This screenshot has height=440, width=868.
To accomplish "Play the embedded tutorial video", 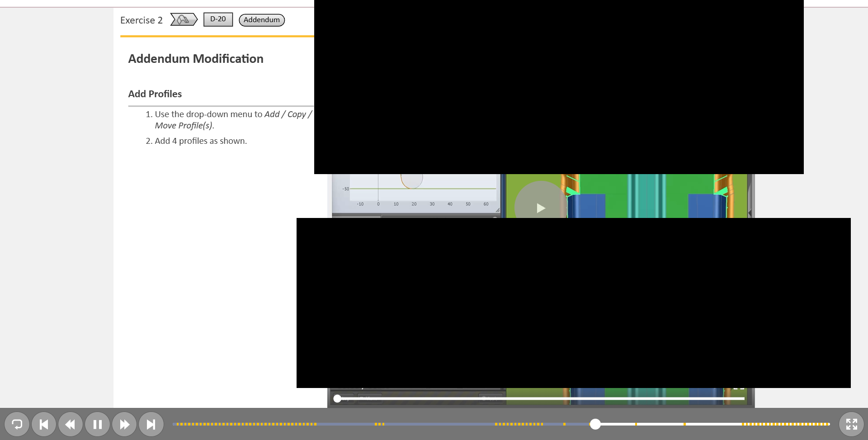I will point(541,208).
